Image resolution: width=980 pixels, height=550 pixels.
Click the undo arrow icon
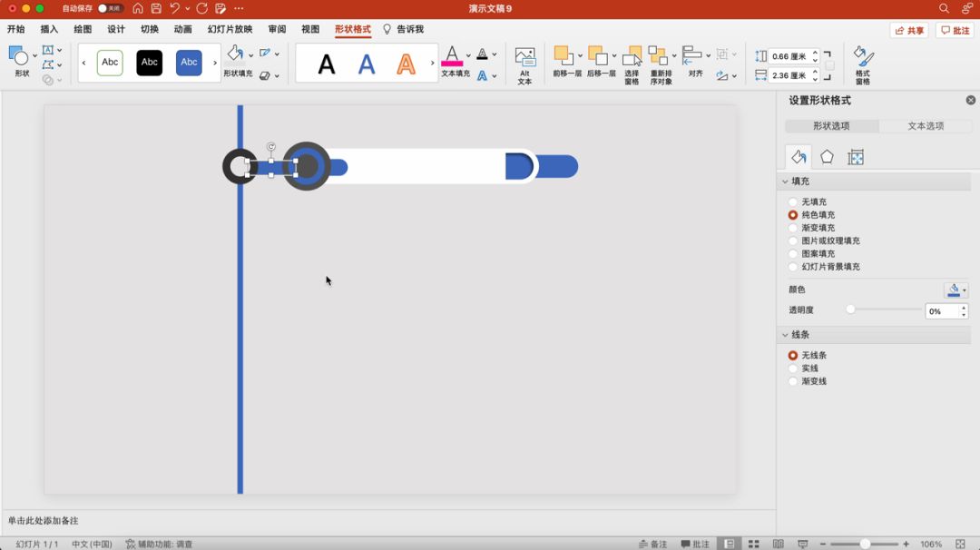[x=174, y=9]
